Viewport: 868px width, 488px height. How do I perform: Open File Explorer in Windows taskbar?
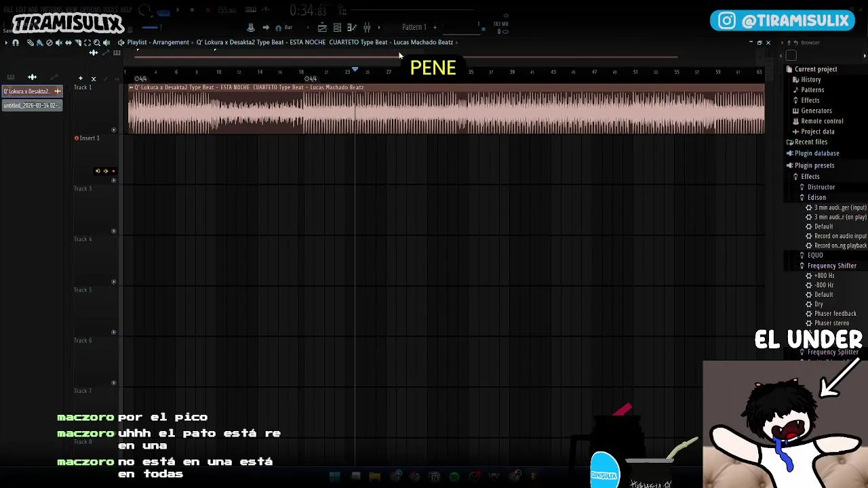click(x=374, y=476)
